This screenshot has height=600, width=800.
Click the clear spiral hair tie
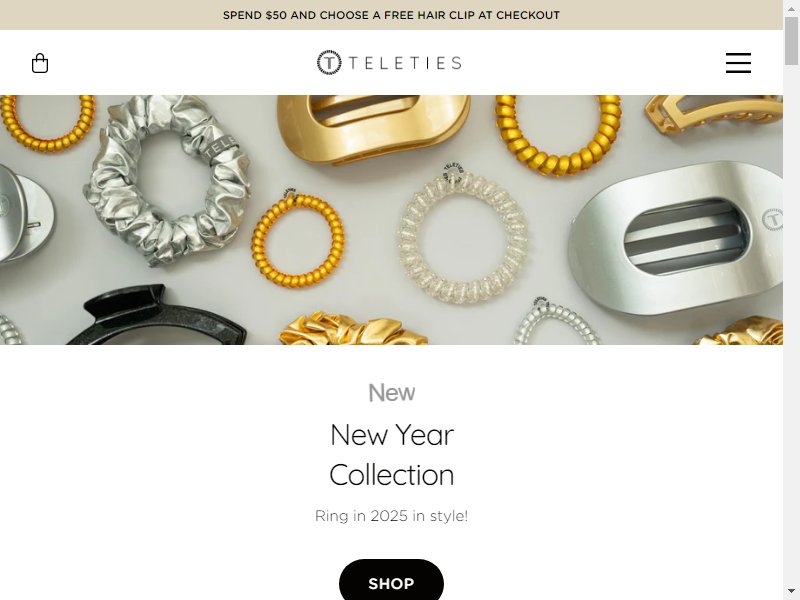tap(463, 235)
